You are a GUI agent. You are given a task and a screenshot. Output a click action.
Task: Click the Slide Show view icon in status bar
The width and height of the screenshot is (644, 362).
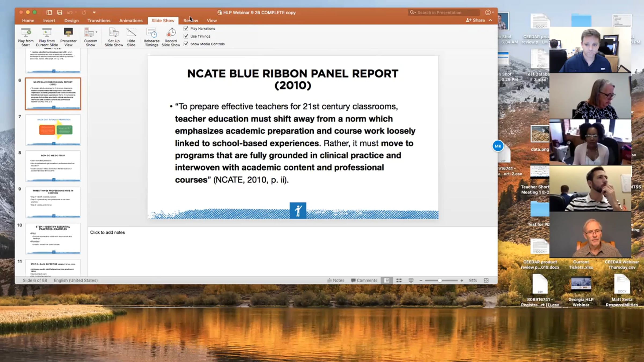pos(411,280)
